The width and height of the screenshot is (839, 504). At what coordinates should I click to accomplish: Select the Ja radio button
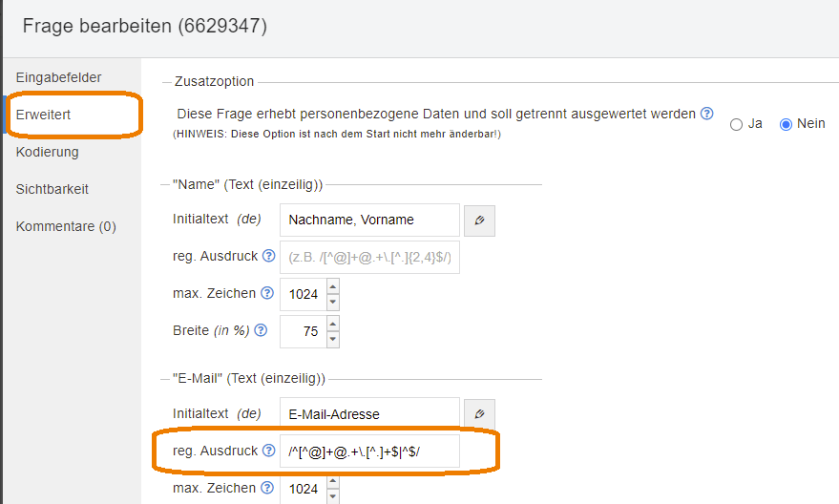pyautogui.click(x=736, y=124)
